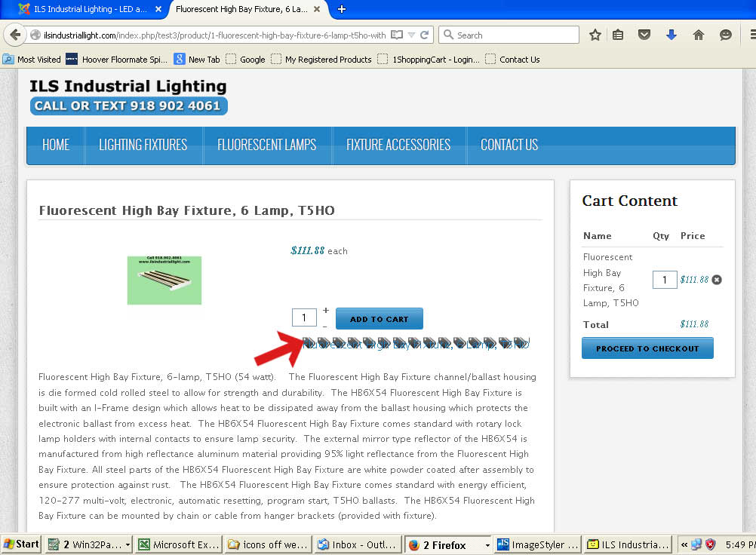The width and height of the screenshot is (756, 555).
Task: Open LIGHTING FIXTURES menu
Action: click(x=143, y=145)
